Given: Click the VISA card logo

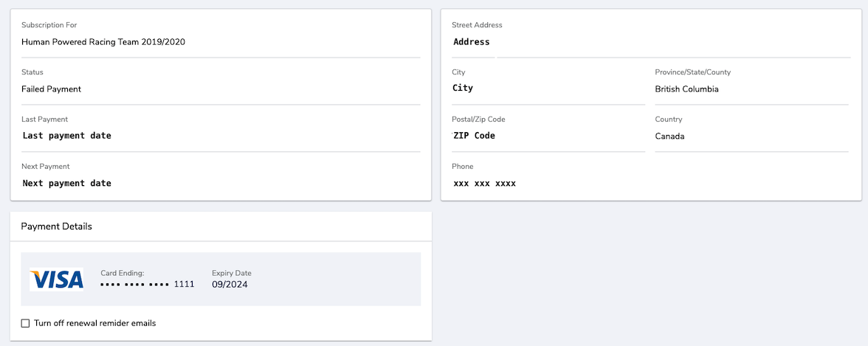Looking at the screenshot, I should pos(57,280).
